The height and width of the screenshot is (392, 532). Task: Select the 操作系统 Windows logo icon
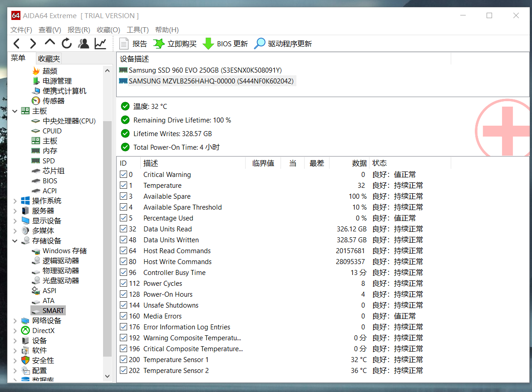25,201
